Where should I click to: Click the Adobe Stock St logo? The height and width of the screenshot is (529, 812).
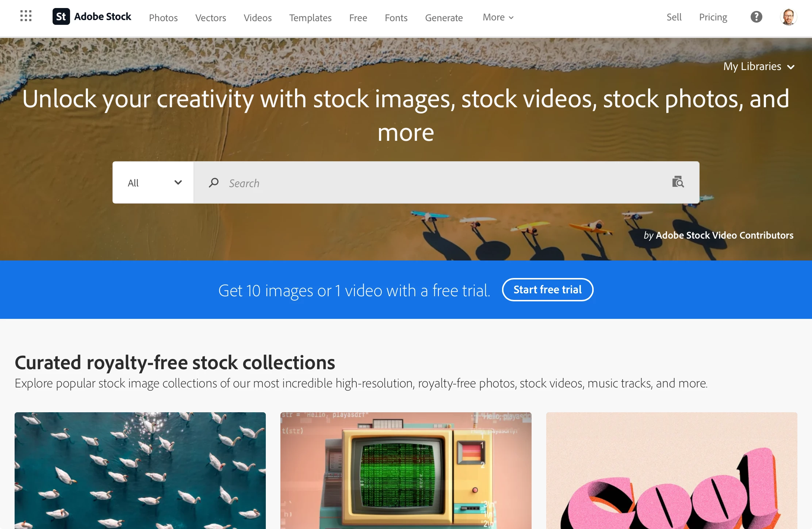pos(61,17)
